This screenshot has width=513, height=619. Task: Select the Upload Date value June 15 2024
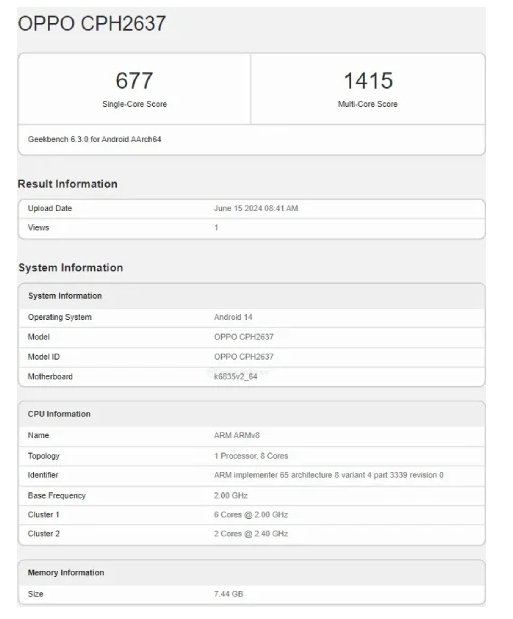pos(256,208)
